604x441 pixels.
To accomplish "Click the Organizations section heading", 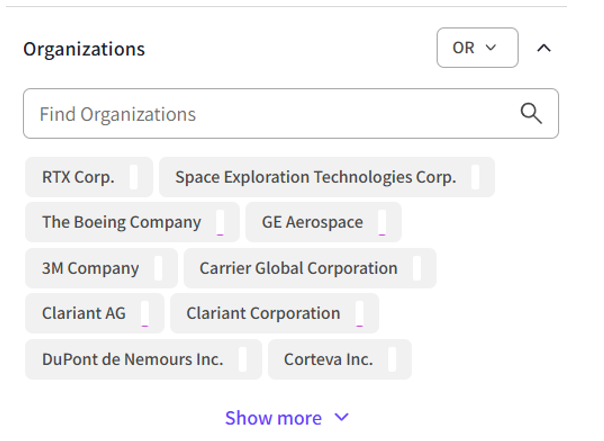I will pos(84,48).
